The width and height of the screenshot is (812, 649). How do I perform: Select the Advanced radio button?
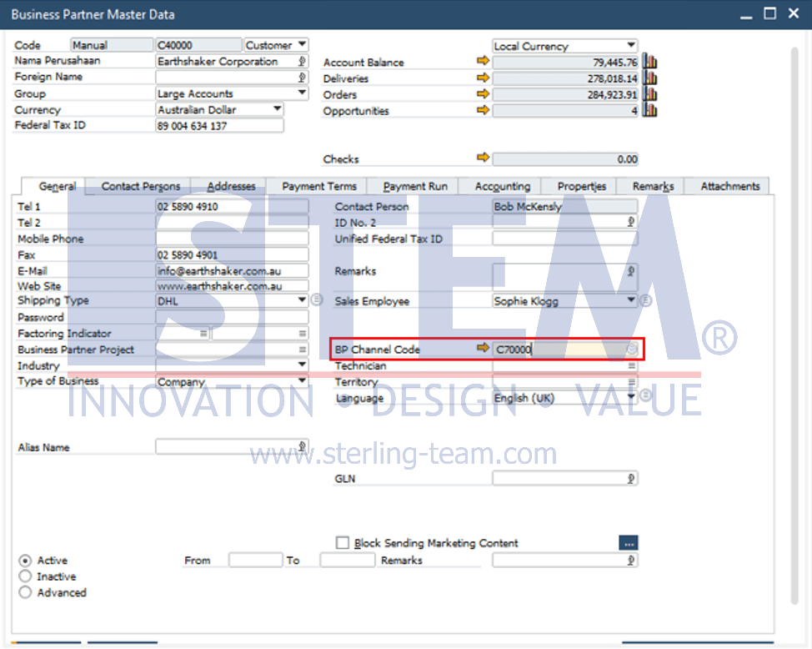tap(25, 592)
